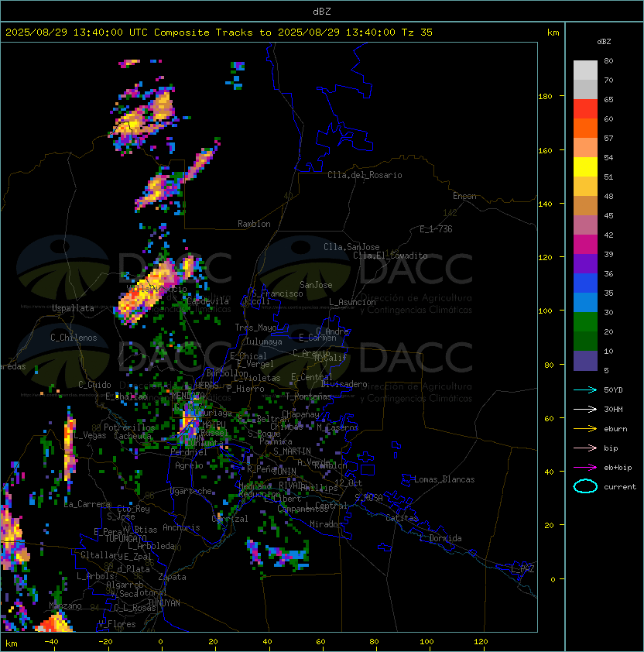Viewport: 644px width, 652px height.
Task: Click the '180' tick on vertical axis
Action: click(x=545, y=97)
